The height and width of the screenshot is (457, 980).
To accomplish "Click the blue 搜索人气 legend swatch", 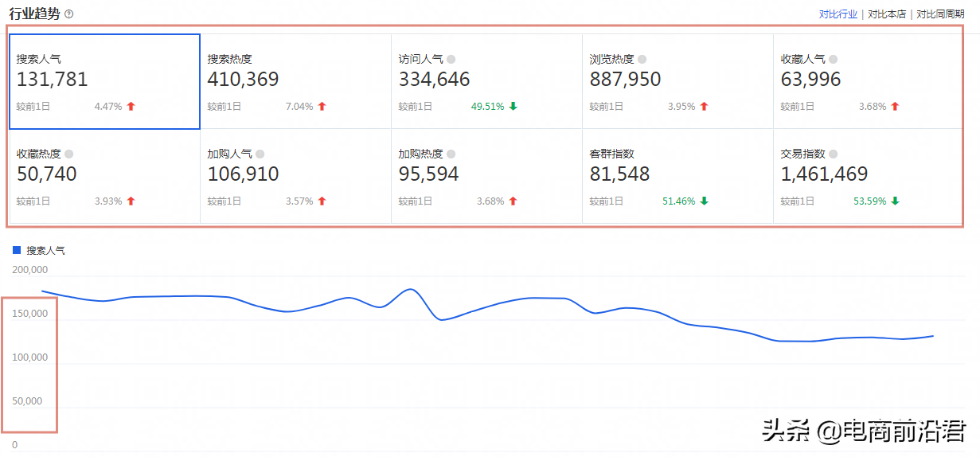I will coord(17,250).
